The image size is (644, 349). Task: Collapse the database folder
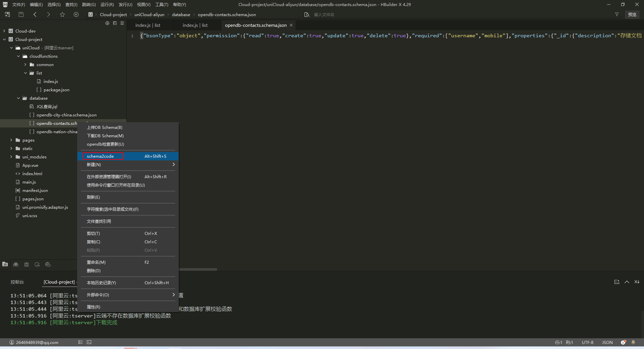tap(18, 98)
